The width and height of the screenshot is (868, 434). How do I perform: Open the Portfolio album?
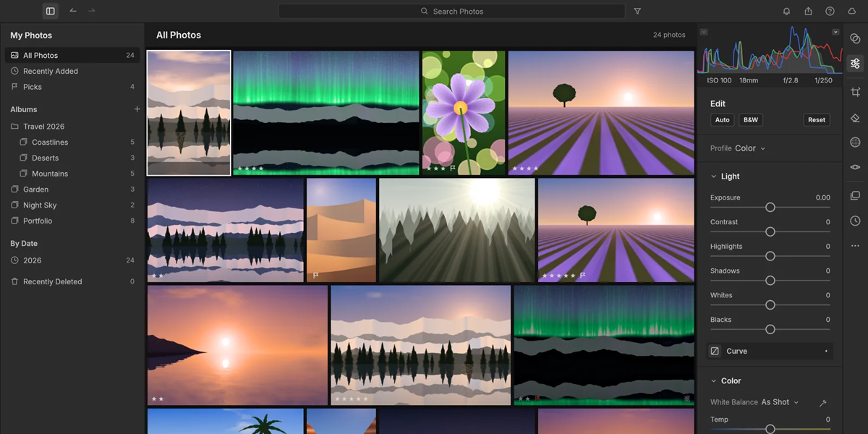[72, 221]
